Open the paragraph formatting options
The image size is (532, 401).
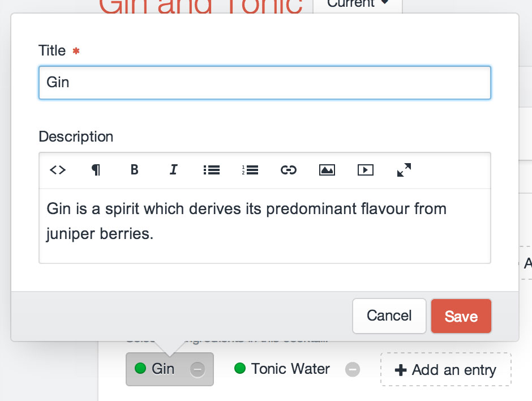tap(96, 170)
